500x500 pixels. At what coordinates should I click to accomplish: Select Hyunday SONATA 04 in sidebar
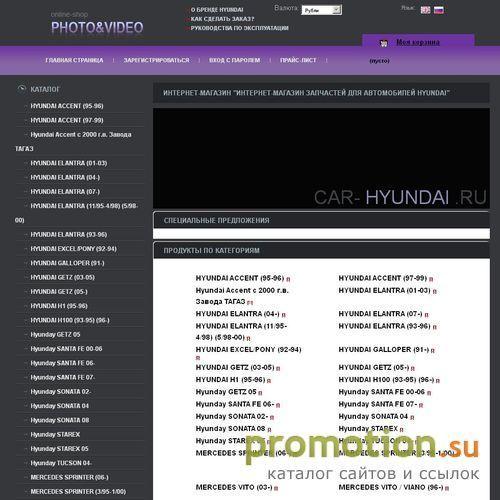[60, 406]
